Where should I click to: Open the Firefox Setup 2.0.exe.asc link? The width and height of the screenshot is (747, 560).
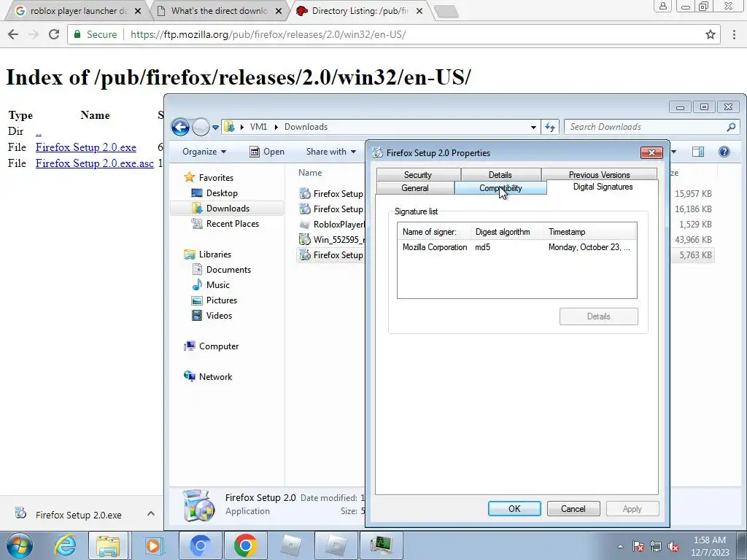(95, 163)
